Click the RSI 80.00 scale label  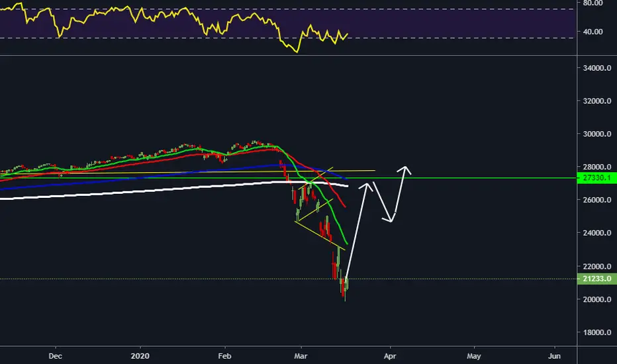(593, 3)
